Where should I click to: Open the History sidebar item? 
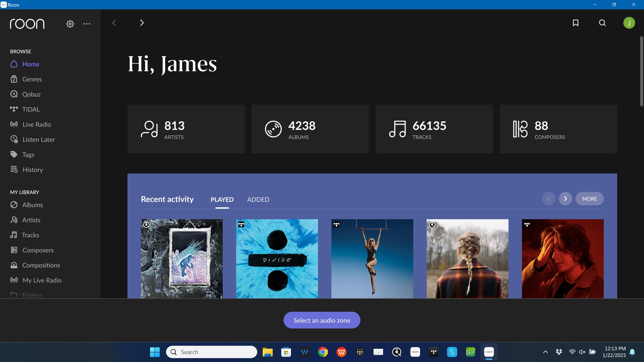[x=33, y=170]
